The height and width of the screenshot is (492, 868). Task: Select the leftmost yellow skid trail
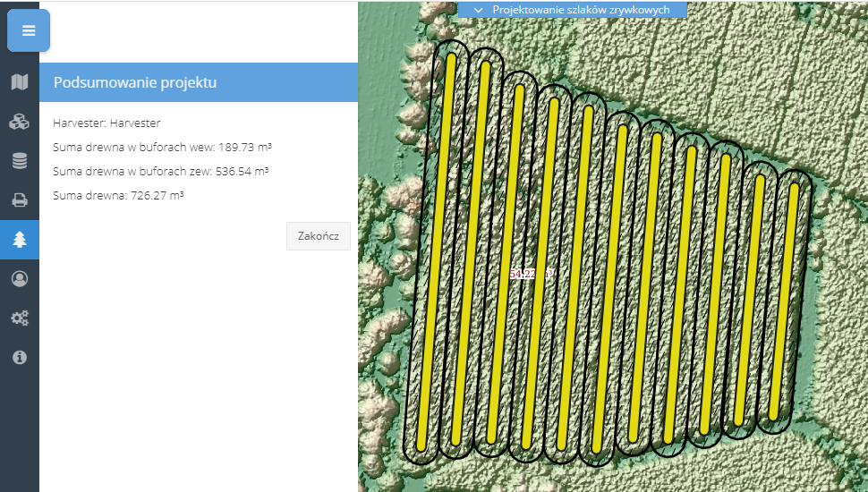click(x=437, y=250)
